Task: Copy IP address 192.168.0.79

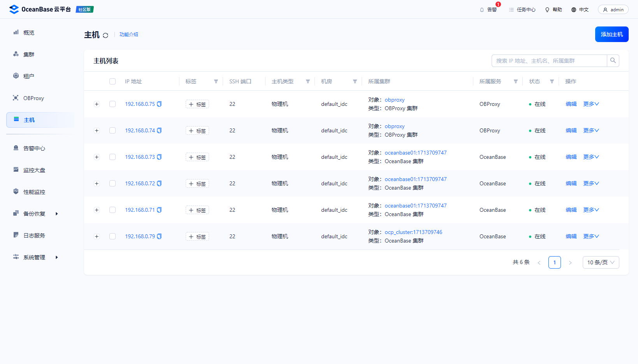Action: pos(159,236)
